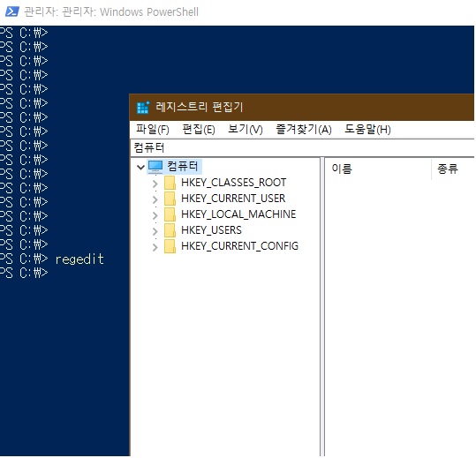
Task: Expand the HKEY_CLASSES_ROOT key
Action: coord(155,184)
